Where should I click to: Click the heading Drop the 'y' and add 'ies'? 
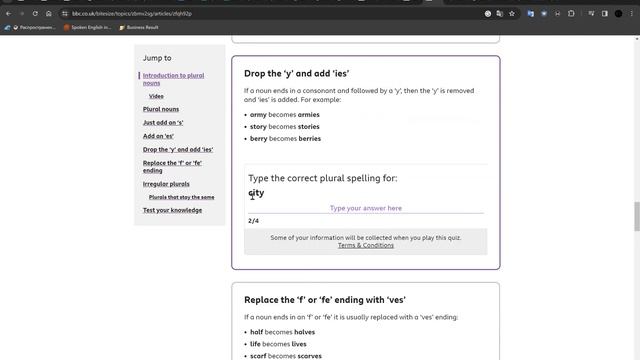tap(297, 73)
